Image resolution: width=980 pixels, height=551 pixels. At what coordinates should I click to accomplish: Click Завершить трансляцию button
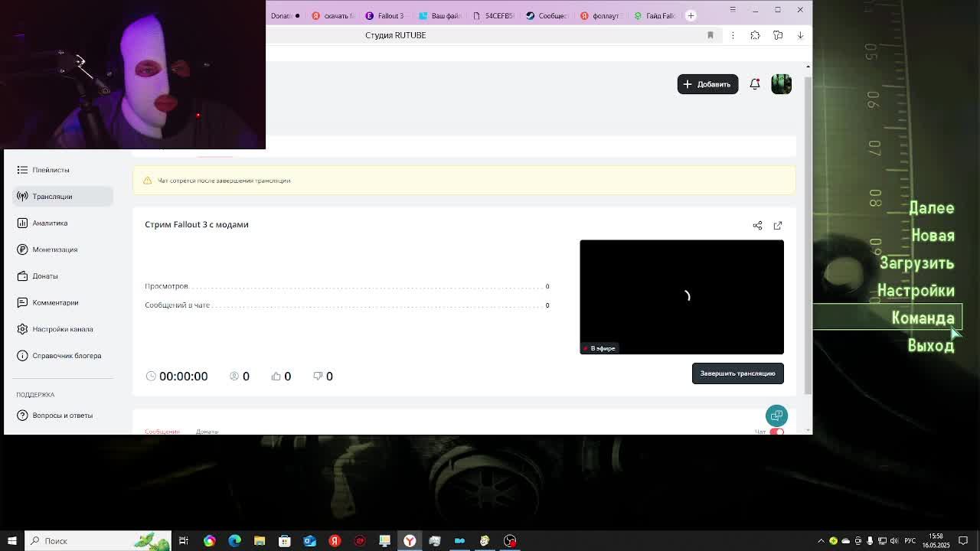pyautogui.click(x=737, y=373)
